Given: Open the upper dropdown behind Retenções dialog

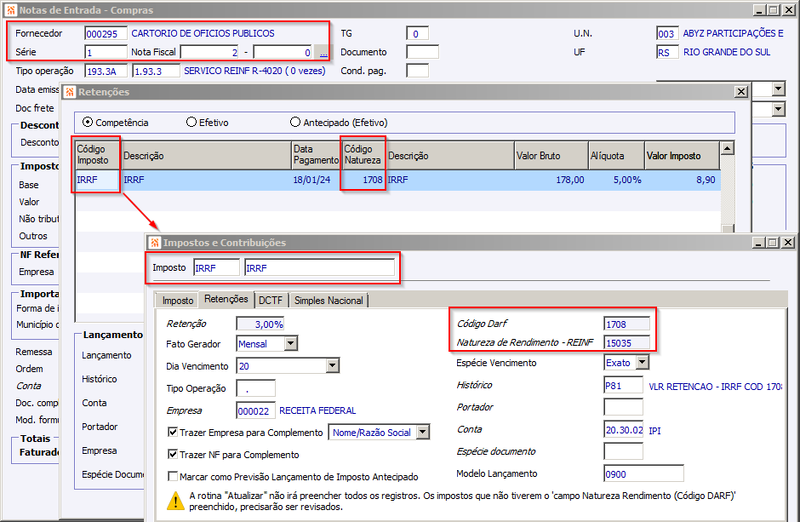Looking at the screenshot, I should tap(778, 89).
